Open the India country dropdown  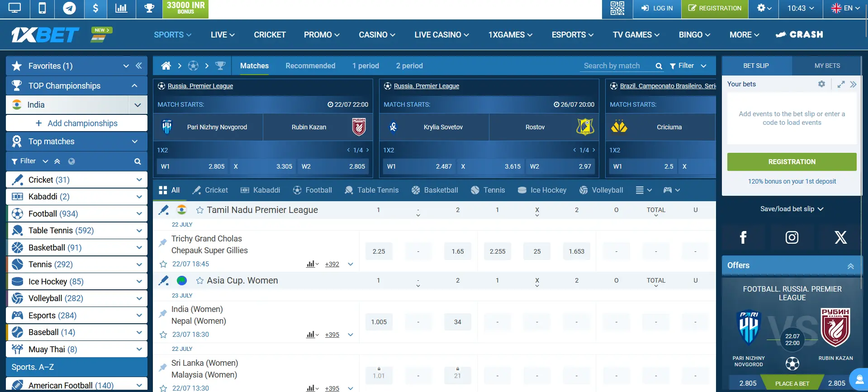(138, 105)
